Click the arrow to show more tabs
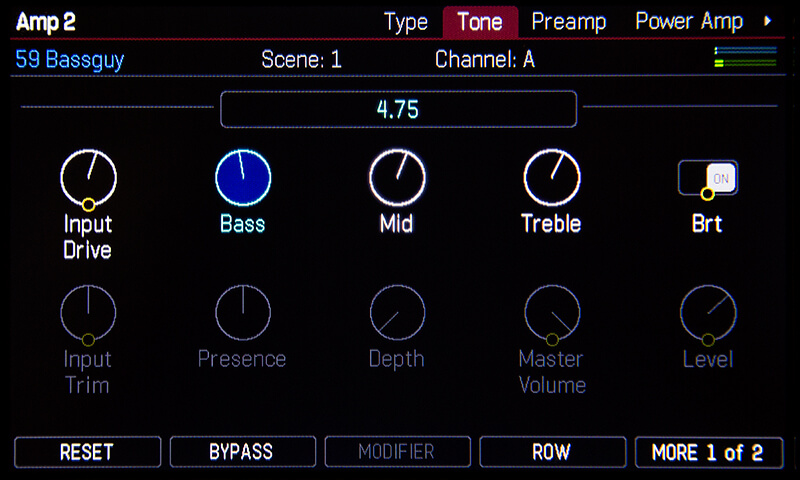Image resolution: width=800 pixels, height=480 pixels. pyautogui.click(x=768, y=21)
